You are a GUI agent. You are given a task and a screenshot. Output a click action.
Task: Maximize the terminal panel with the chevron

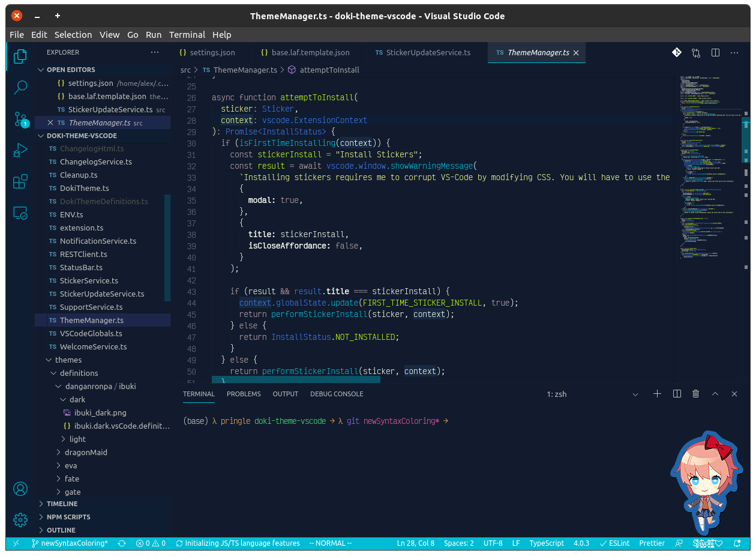pos(715,394)
